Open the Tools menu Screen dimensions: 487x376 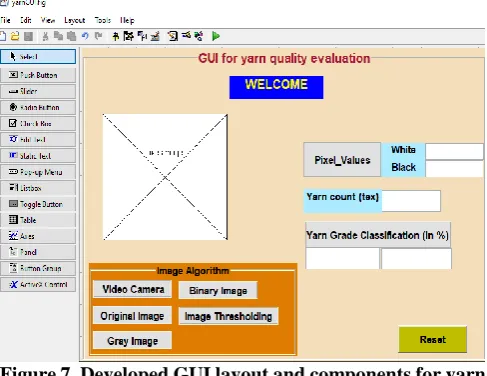[x=102, y=20]
